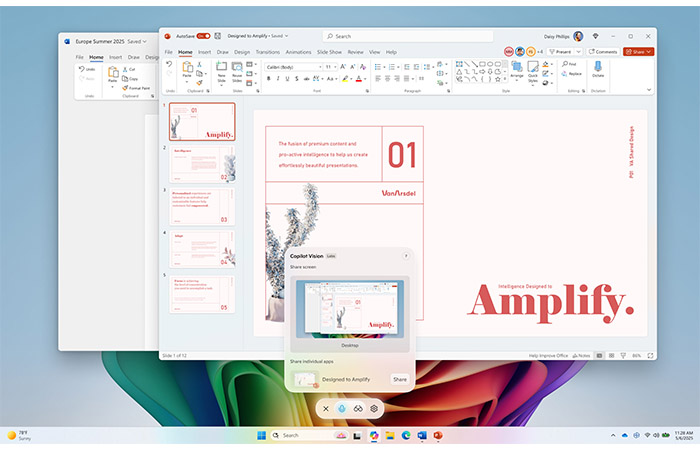Click the Format Painter brush in PowerPoint

200,82
